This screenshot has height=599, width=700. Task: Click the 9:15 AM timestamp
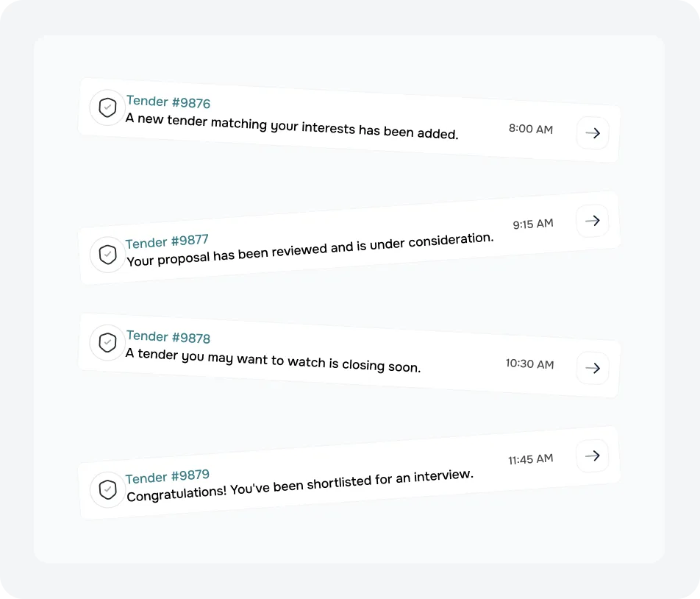pos(532,224)
